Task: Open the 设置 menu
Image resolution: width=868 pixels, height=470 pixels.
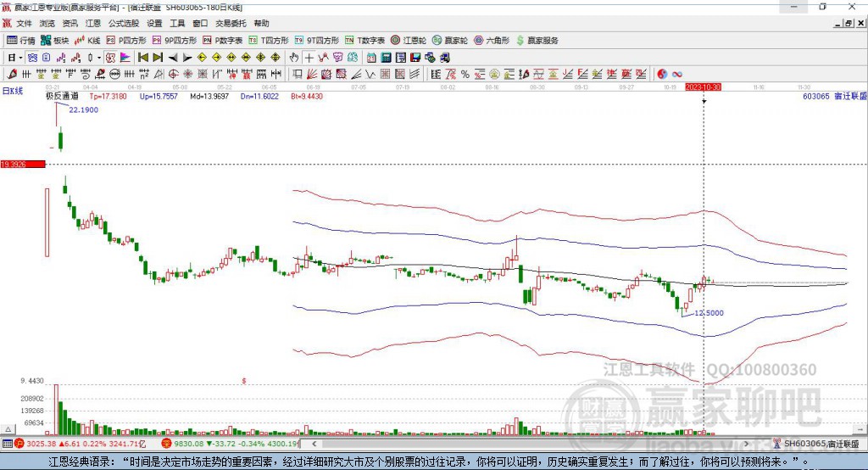Action: (154, 23)
